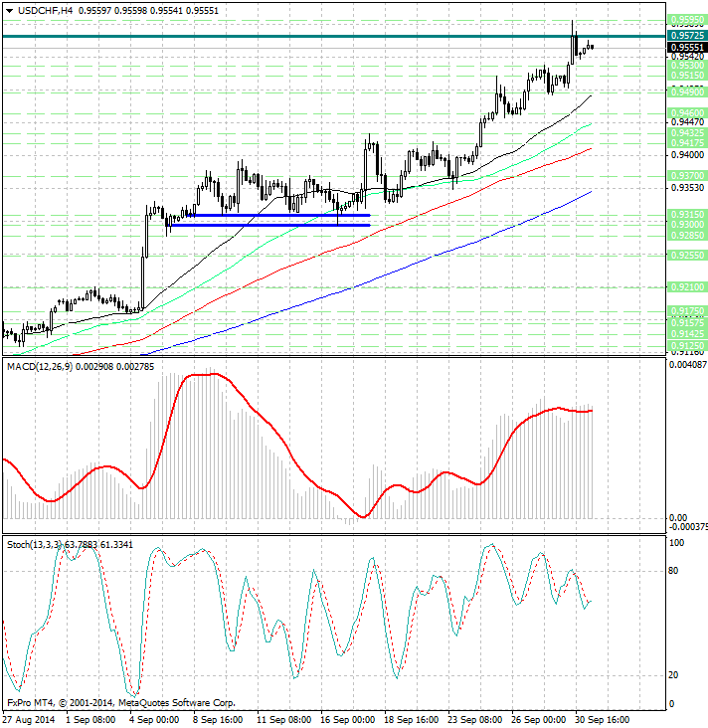Click the 0.94000 price axis label
708x728 pixels.
point(685,155)
